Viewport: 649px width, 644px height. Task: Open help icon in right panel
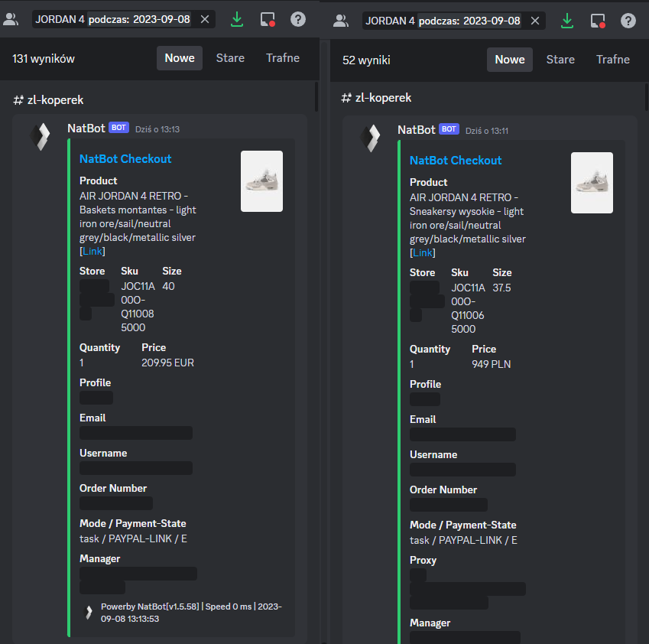click(628, 21)
